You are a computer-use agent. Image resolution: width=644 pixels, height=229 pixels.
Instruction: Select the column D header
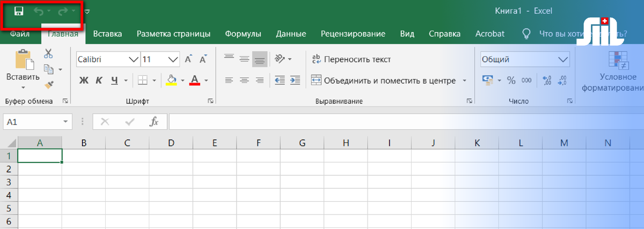(x=171, y=143)
